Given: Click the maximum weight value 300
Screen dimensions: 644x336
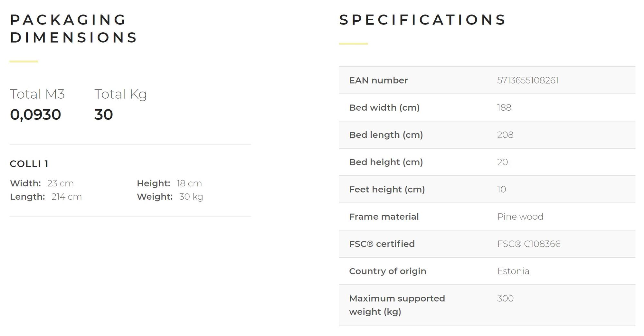Looking at the screenshot, I should tap(505, 298).
